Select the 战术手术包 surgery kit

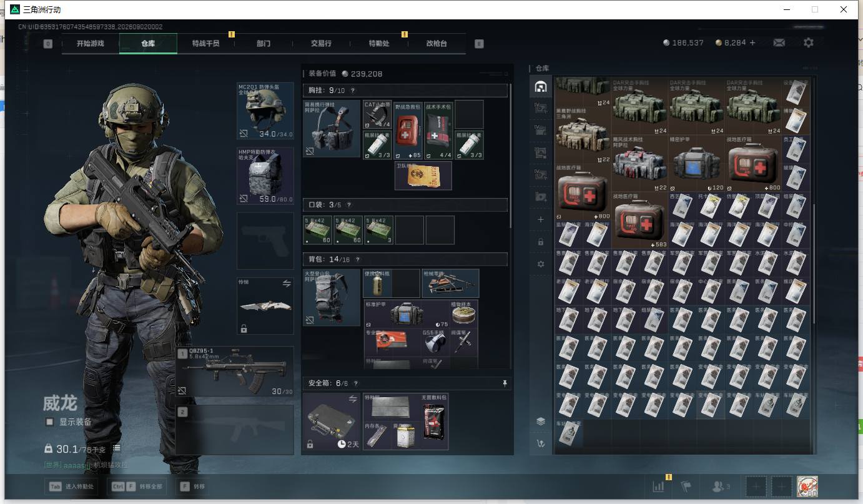click(438, 130)
